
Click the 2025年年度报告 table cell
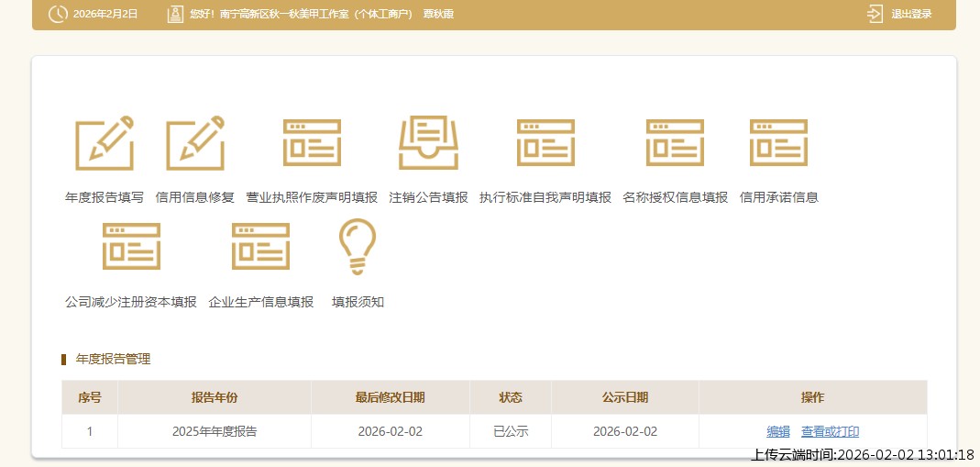point(215,431)
